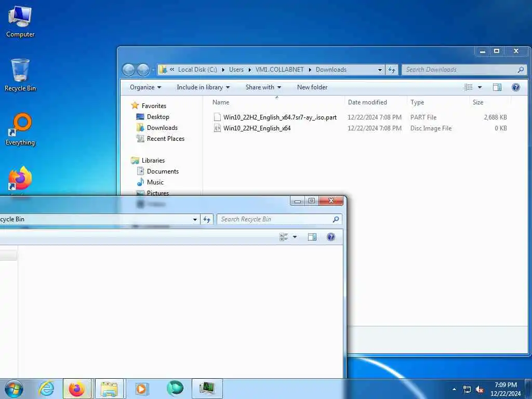This screenshot has width=532, height=399.
Task: Sort by Date modified column header
Action: coord(367,102)
